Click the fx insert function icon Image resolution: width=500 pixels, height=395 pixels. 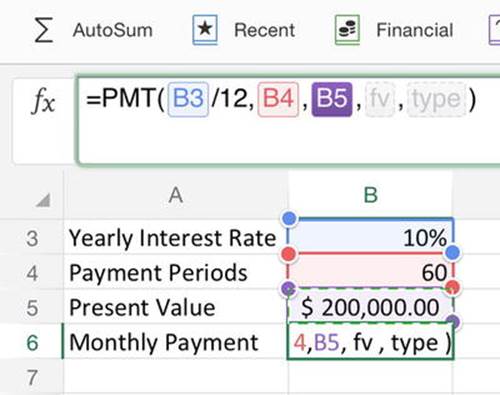click(43, 102)
